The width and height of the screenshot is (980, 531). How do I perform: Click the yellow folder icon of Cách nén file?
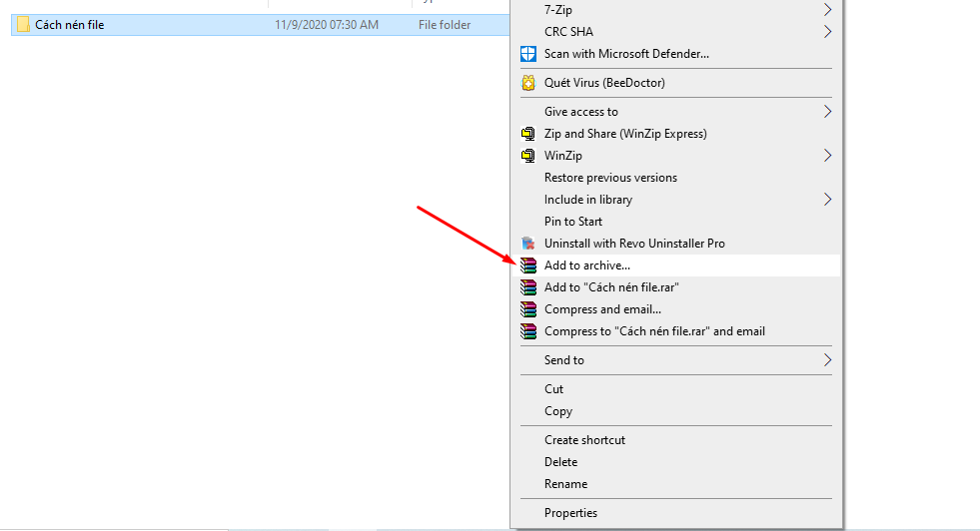coord(23,24)
